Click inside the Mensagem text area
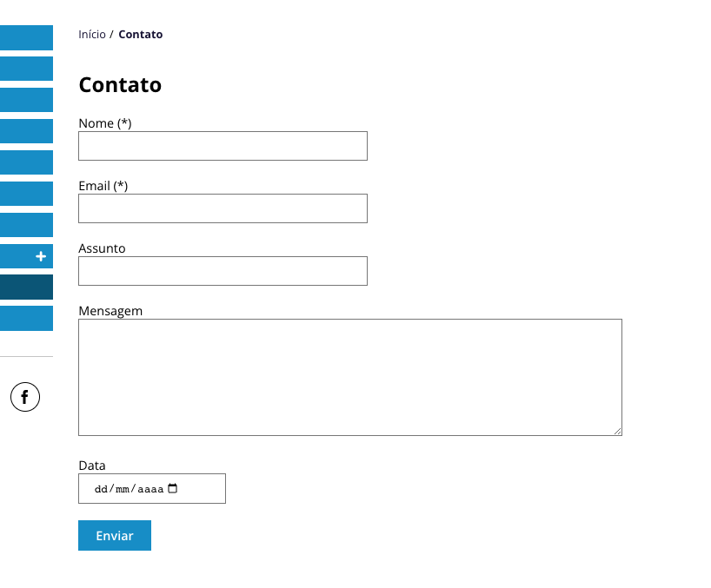This screenshot has height=588, width=711. (x=349, y=377)
